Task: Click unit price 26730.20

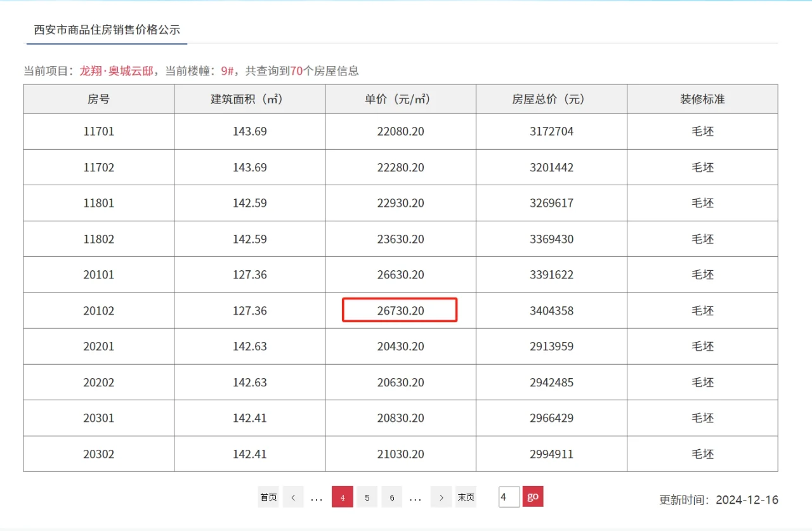Action: pos(400,311)
